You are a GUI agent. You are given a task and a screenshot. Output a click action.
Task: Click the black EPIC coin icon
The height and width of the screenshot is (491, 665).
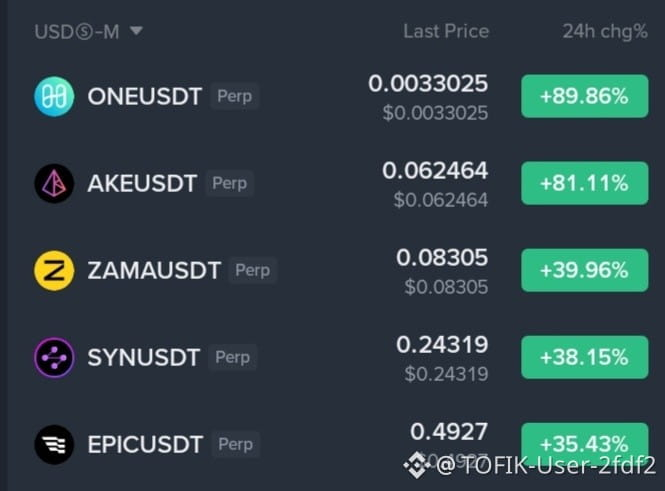[x=54, y=444]
